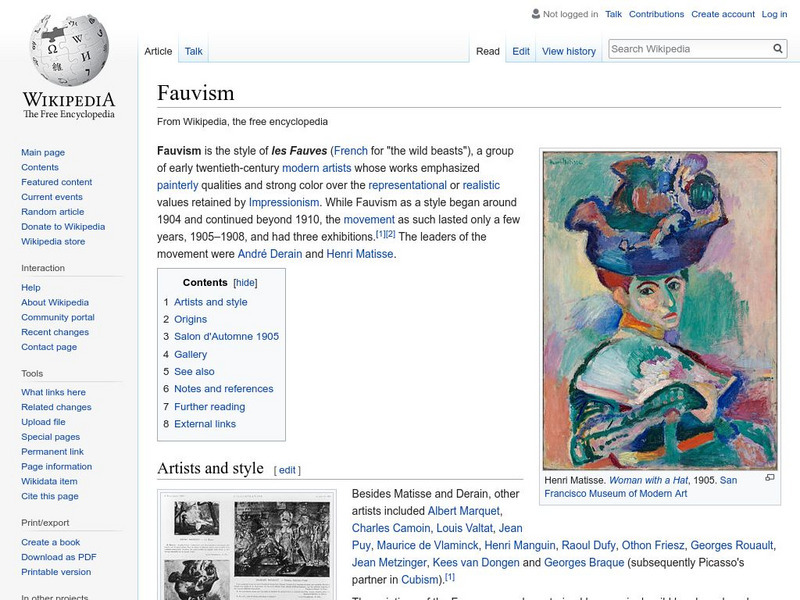Open Community portal link
The image size is (800, 600).
[58, 317]
